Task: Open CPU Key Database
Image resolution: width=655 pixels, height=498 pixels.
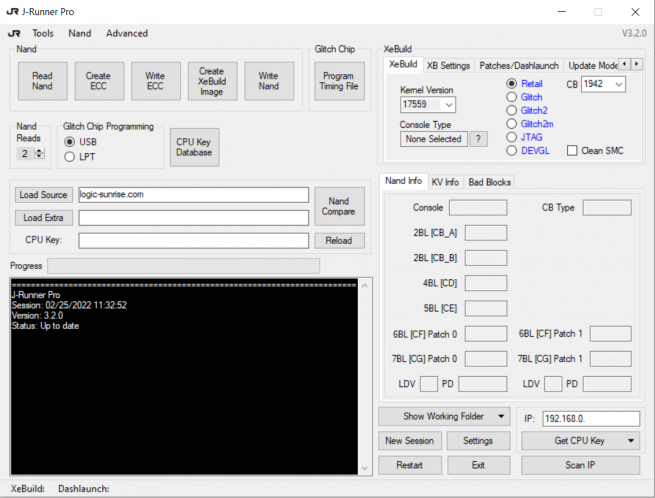Action: pos(194,147)
